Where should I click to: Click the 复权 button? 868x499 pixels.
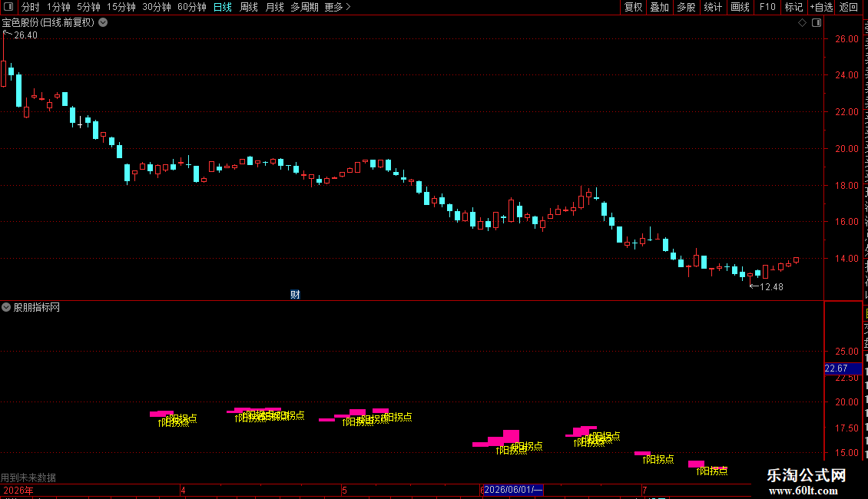pyautogui.click(x=633, y=7)
